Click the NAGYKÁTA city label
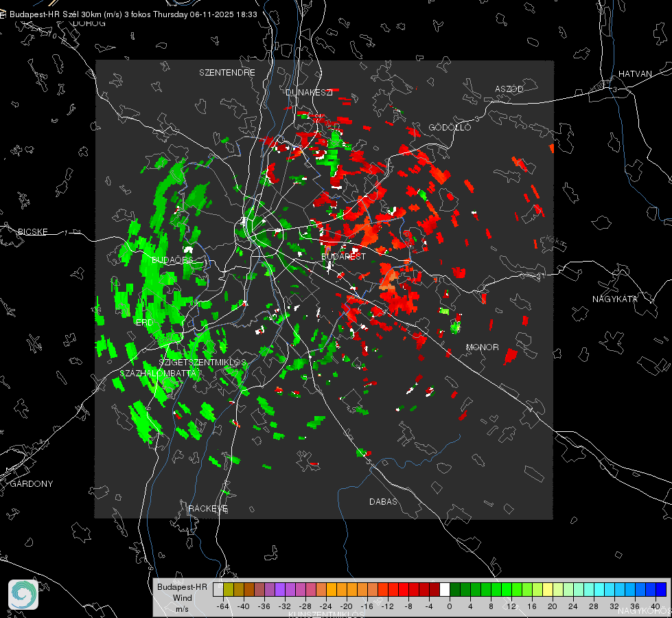The height and width of the screenshot is (618, 672). [615, 299]
